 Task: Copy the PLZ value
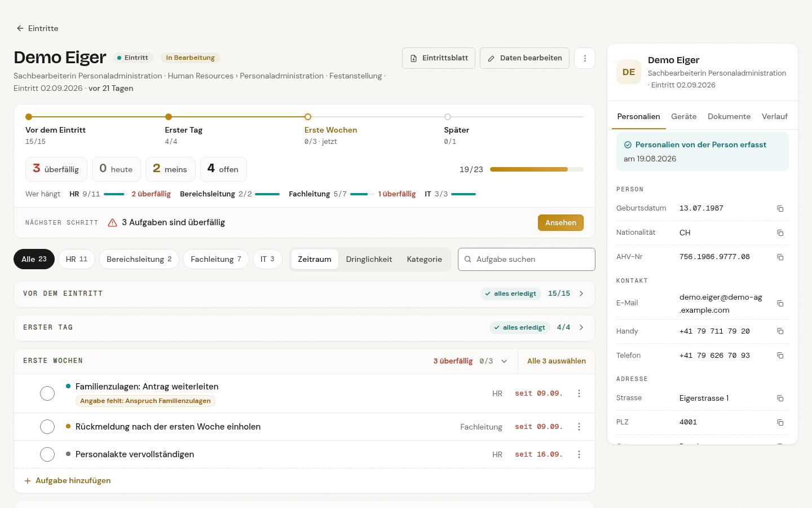click(780, 422)
